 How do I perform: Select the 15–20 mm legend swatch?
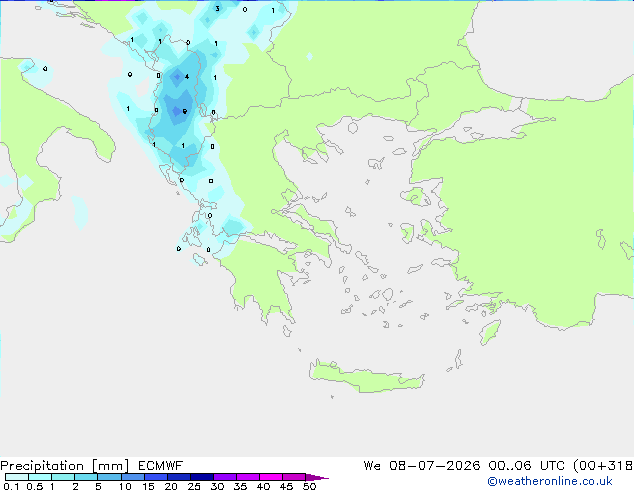pos(155,477)
